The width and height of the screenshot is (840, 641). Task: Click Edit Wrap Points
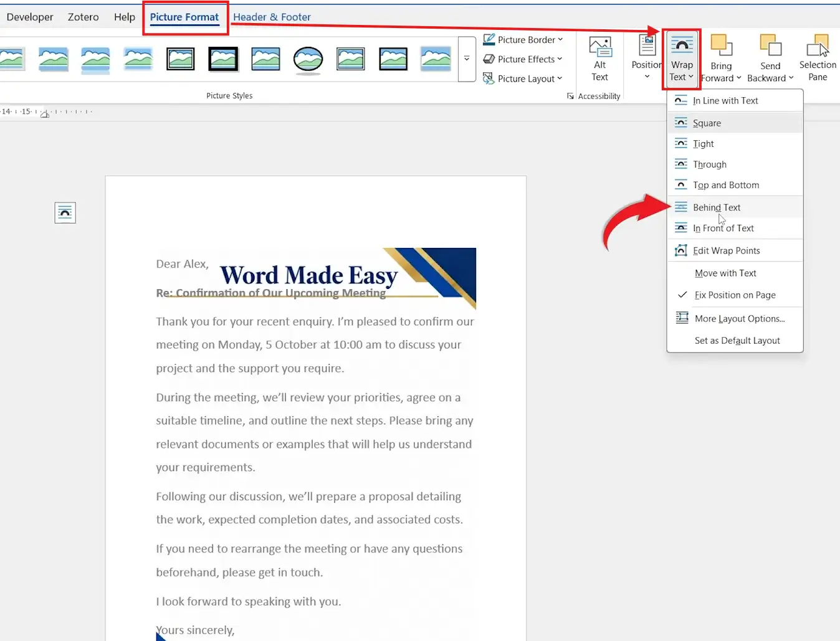pos(735,250)
